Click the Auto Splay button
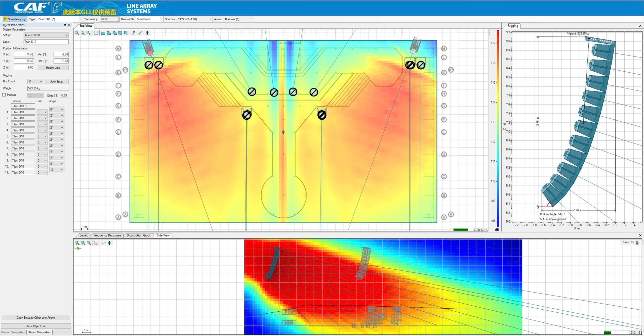 point(57,81)
